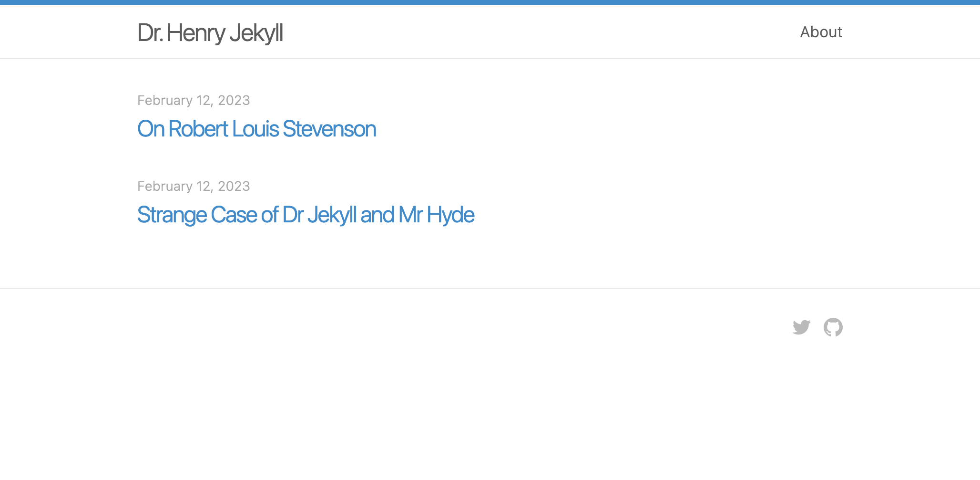
Task: Click "Henry" in the site header title
Action: pyautogui.click(x=196, y=33)
